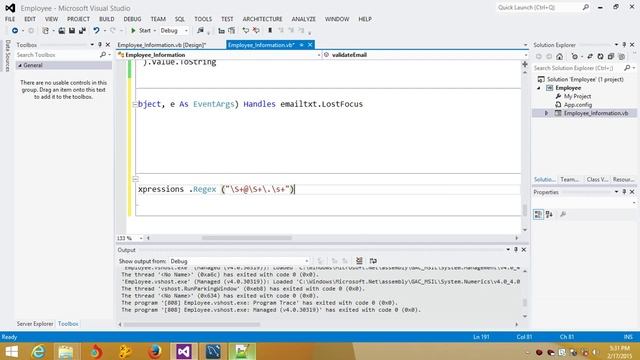Save the current file with the Save icon
The image size is (640, 360).
[72, 31]
